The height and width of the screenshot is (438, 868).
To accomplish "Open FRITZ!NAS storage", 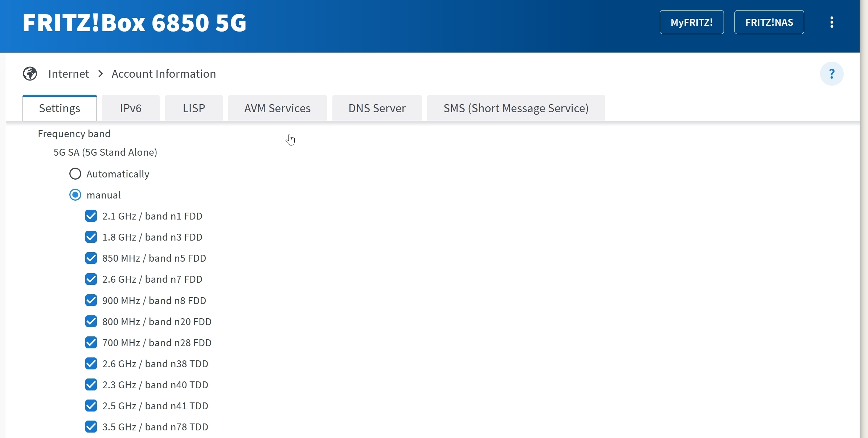I will (769, 22).
